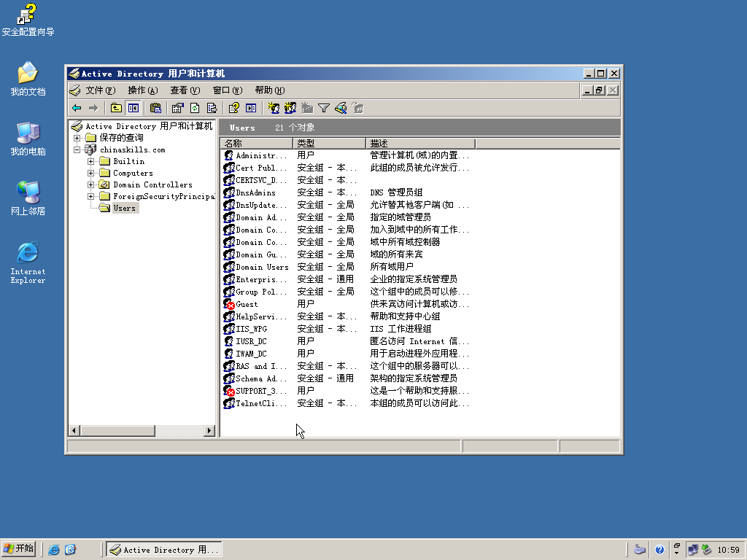Open the 查看(V) menu

coord(185,90)
